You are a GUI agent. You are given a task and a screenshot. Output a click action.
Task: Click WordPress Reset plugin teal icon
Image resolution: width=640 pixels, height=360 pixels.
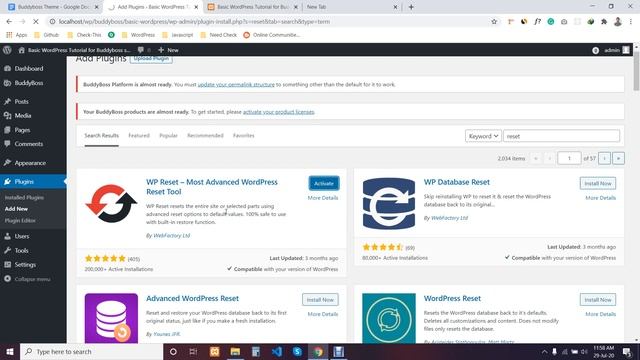[x=389, y=318]
